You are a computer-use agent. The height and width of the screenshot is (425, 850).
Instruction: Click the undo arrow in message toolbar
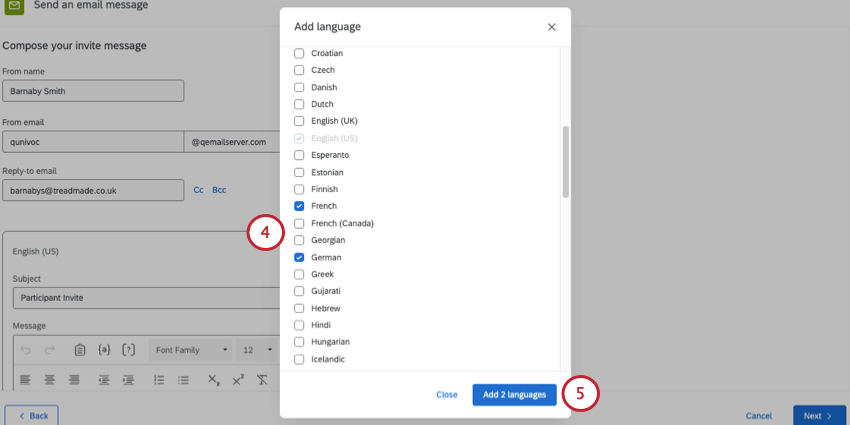pos(25,350)
